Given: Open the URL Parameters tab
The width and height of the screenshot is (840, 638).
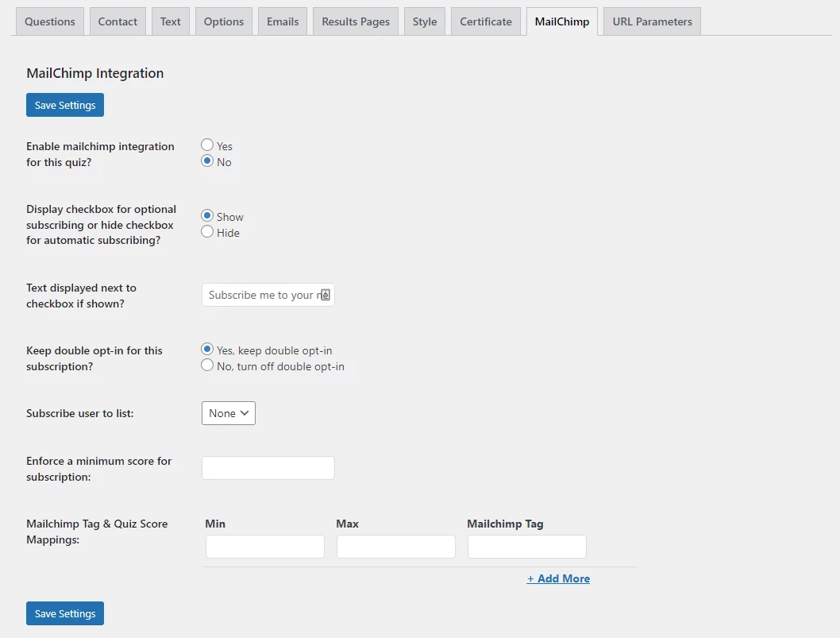Looking at the screenshot, I should [652, 21].
